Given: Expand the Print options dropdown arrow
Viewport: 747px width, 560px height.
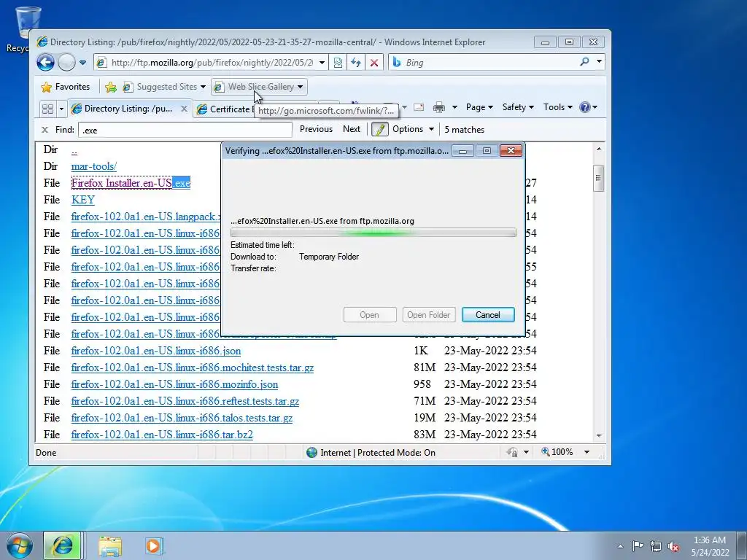Looking at the screenshot, I should click(x=454, y=107).
